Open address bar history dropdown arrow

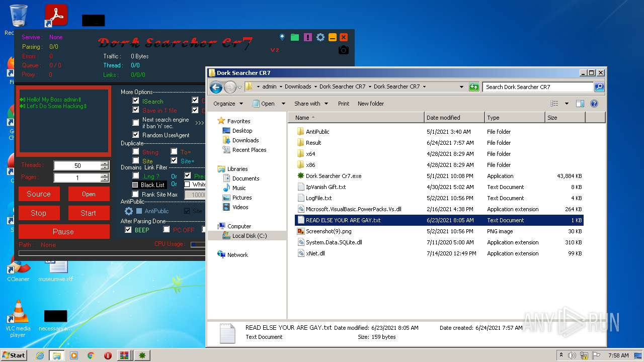[461, 87]
